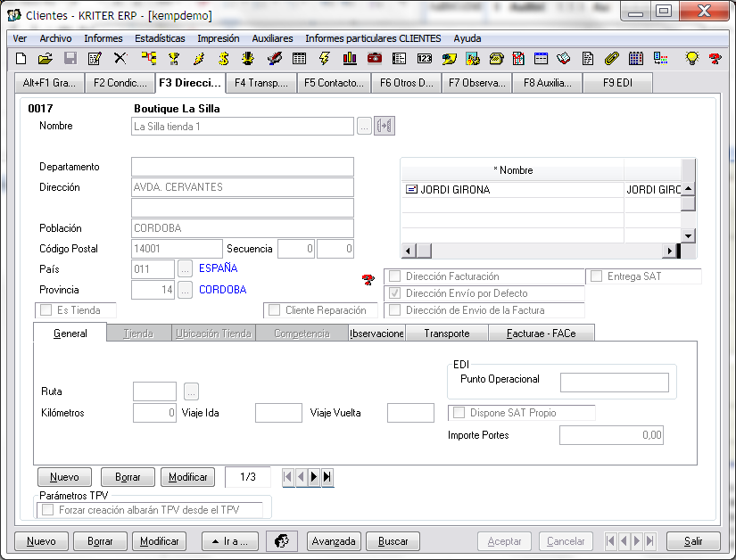Click the swap arrows icon beside Nombre field
Image resolution: width=736 pixels, height=560 pixels.
tap(385, 126)
